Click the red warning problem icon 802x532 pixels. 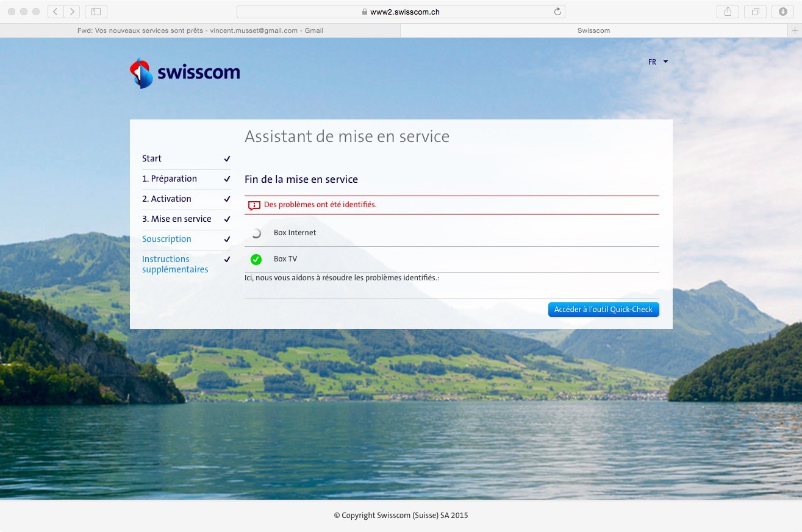[x=254, y=205]
